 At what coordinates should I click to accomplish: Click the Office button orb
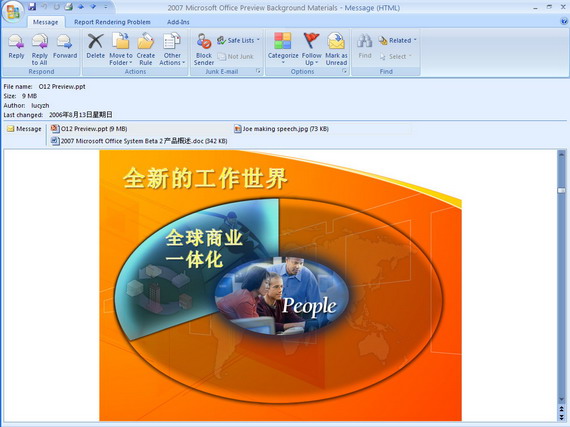point(13,11)
